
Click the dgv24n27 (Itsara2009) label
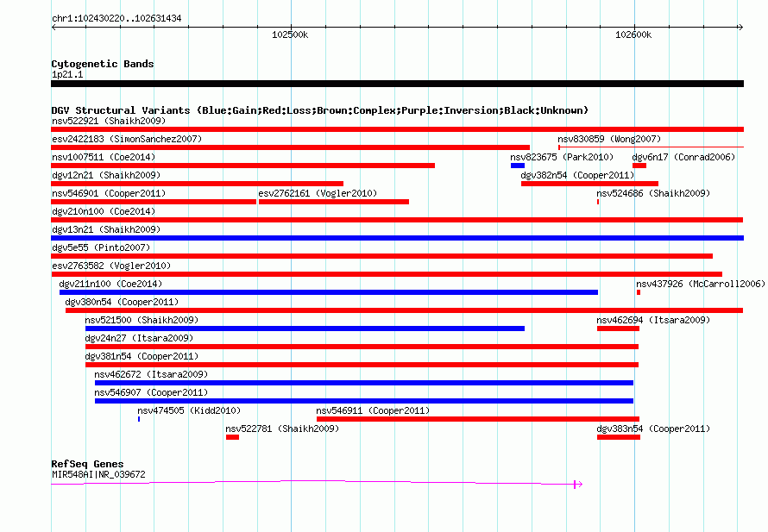[139, 338]
